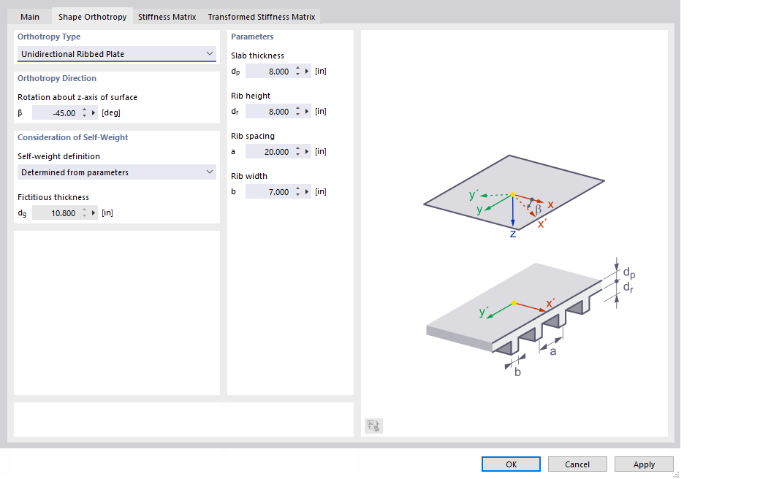Open the Orthotropy Type dropdown
Screen dimensions: 760x479
[116, 54]
